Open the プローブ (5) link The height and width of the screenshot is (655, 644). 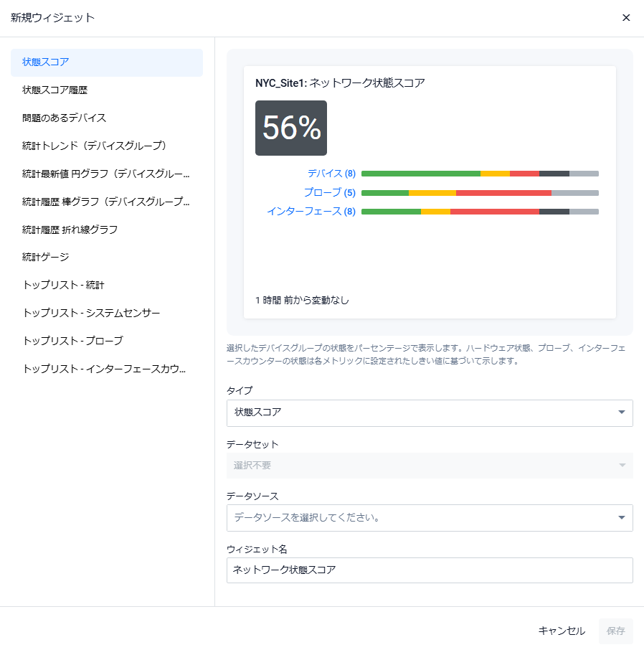tap(329, 192)
